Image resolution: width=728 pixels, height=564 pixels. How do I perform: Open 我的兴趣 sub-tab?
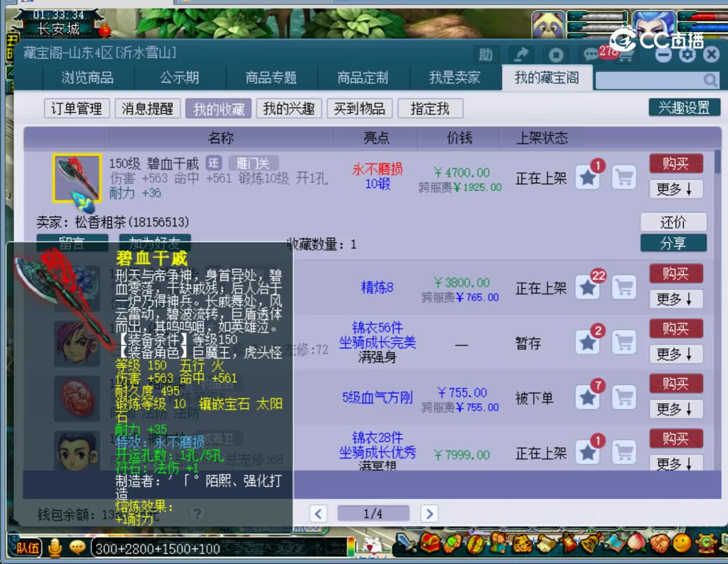pos(289,108)
